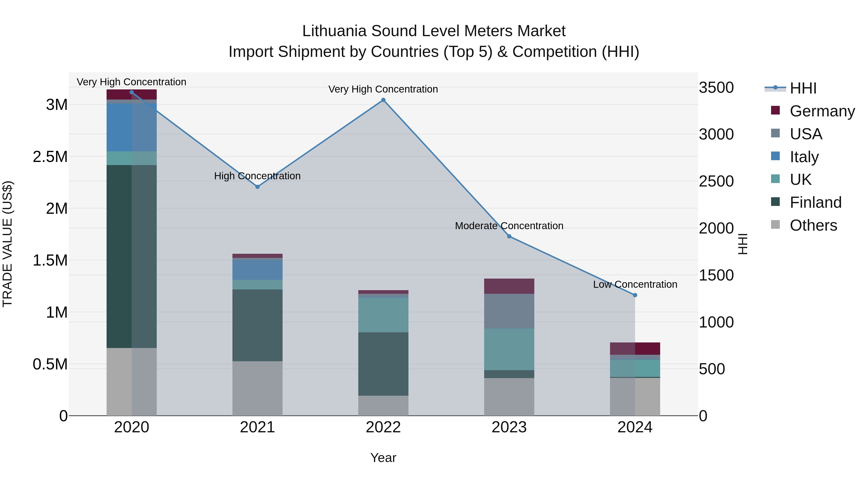Screen dimensions: 868x488
Task: Click the UK segment of the 2022 bar
Action: click(x=383, y=315)
